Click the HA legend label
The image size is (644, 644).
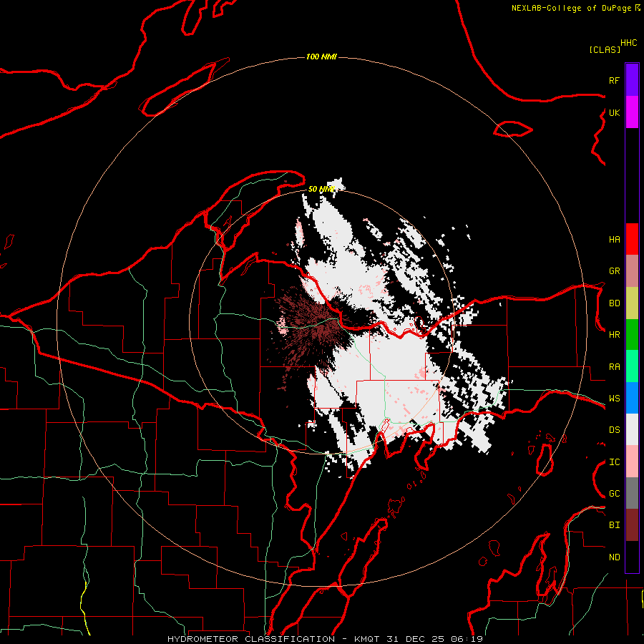[x=614, y=240]
